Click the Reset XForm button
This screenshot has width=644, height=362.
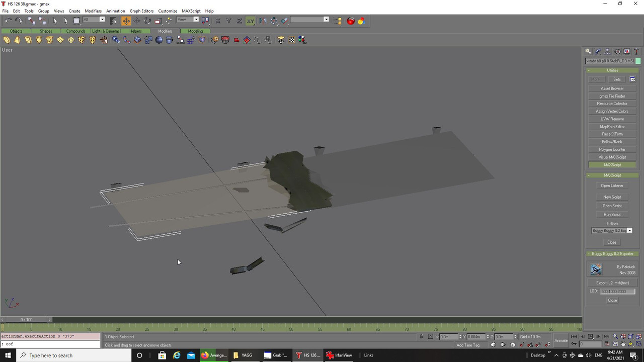coord(612,134)
